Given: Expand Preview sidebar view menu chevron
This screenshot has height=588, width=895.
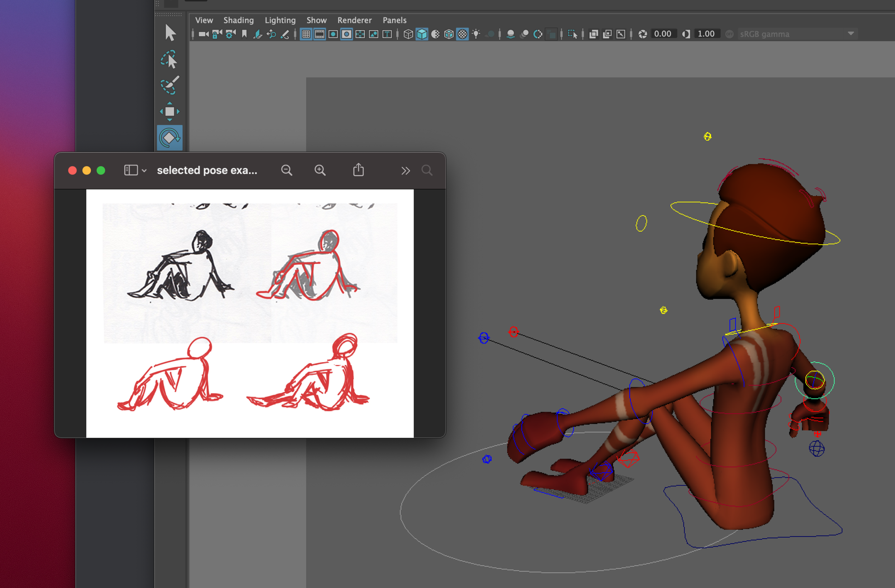Looking at the screenshot, I should (x=144, y=171).
